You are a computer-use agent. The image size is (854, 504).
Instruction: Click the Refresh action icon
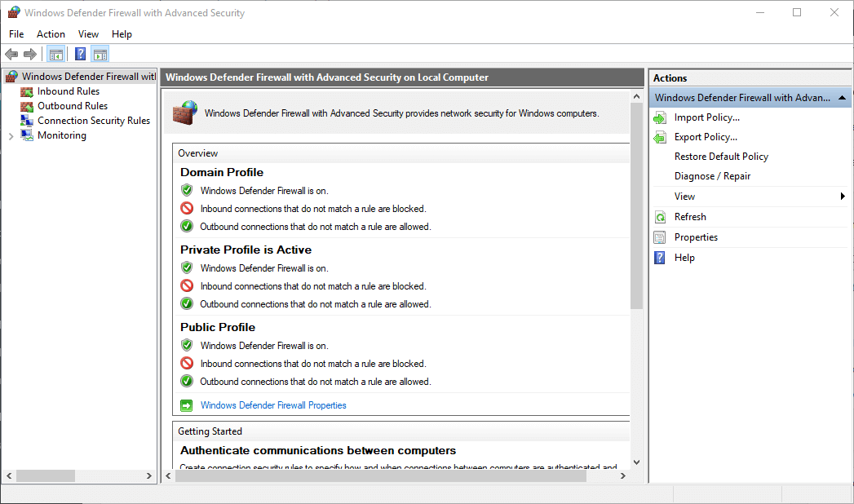pos(660,217)
